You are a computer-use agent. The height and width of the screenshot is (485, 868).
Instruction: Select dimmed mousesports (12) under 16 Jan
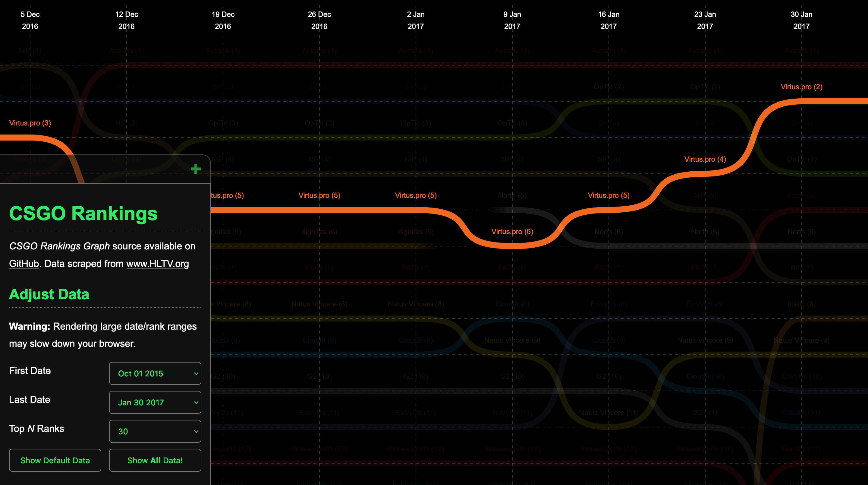point(609,449)
